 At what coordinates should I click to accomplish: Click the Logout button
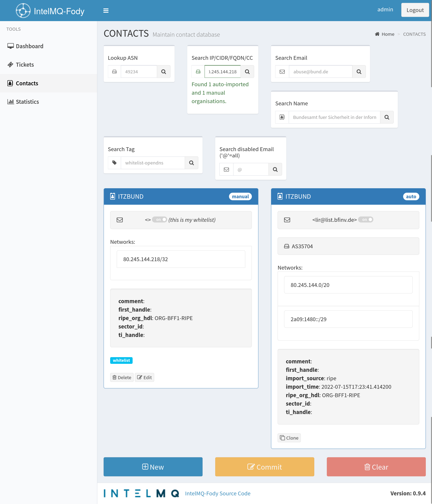point(415,10)
